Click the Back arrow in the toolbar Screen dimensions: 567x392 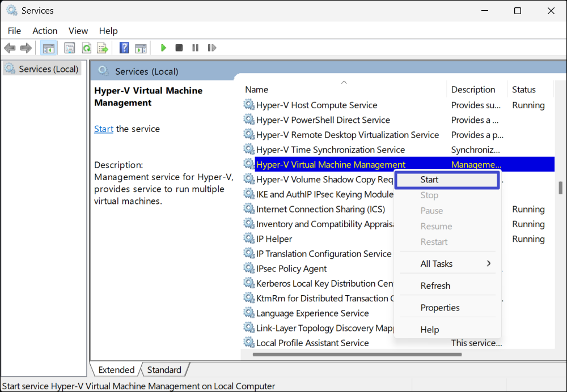tap(10, 48)
